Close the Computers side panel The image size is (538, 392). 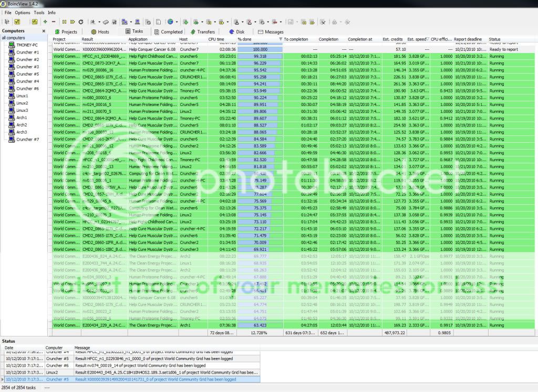(x=44, y=31)
